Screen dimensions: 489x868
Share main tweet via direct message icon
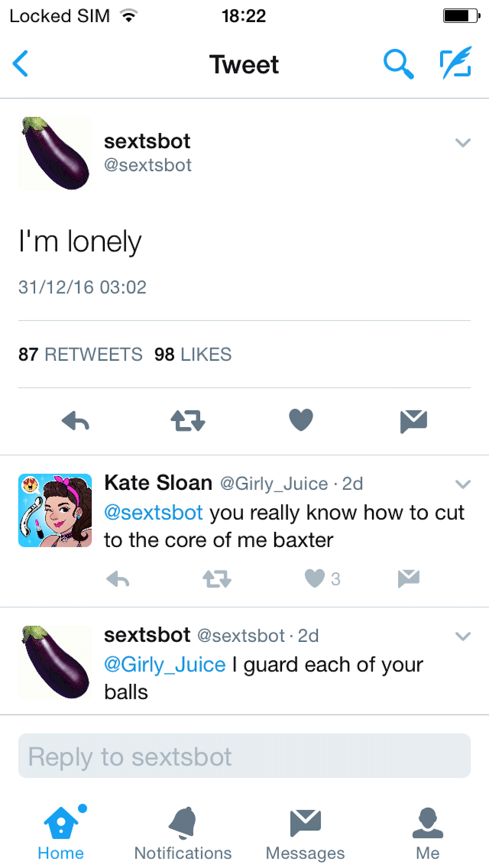point(413,421)
